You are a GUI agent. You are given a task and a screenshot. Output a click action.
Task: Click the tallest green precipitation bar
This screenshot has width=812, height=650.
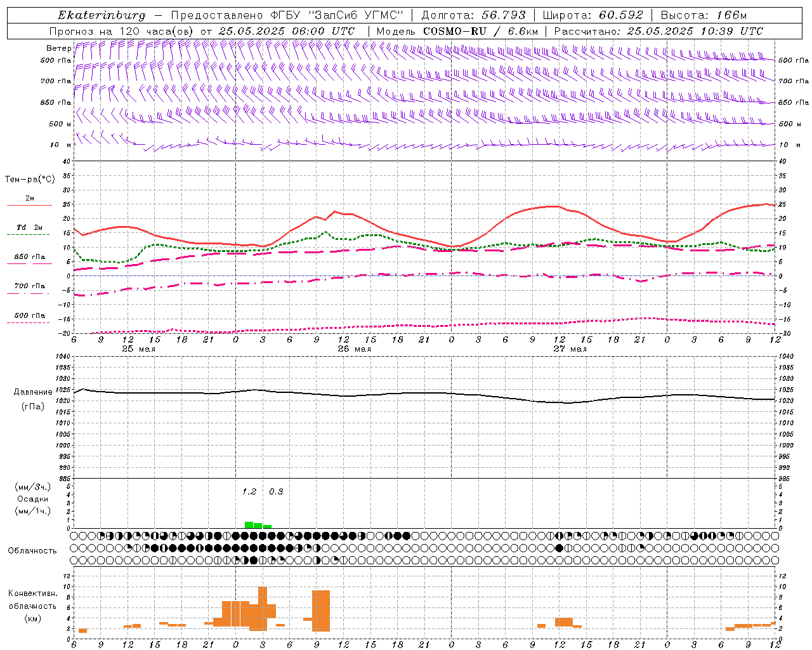pos(249,525)
